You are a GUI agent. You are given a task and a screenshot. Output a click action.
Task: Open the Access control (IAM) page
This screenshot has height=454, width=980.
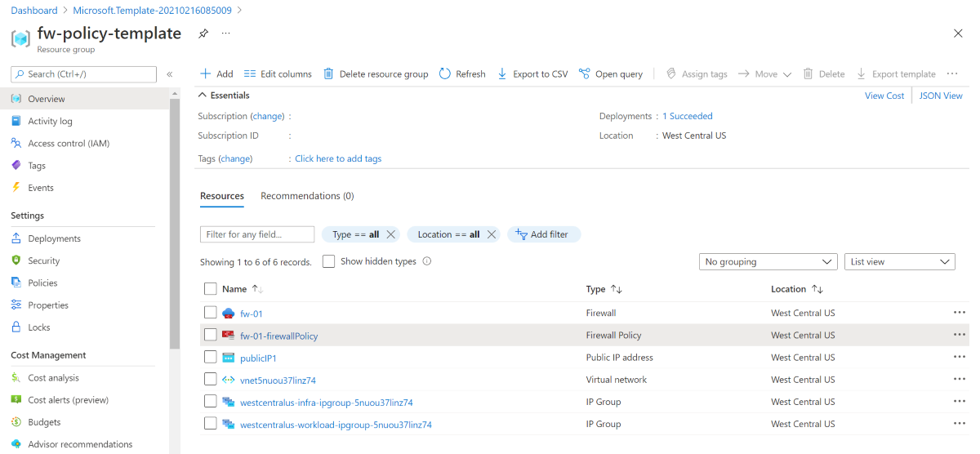[69, 143]
